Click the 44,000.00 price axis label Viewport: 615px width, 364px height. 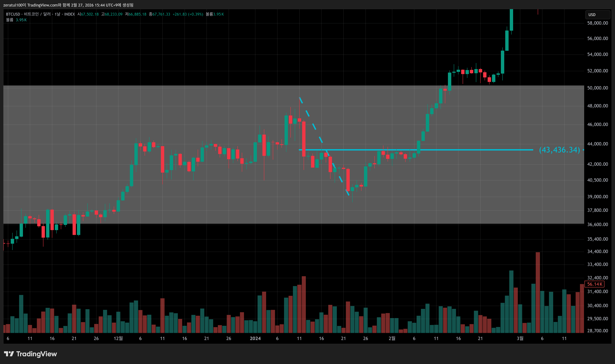[x=598, y=144]
